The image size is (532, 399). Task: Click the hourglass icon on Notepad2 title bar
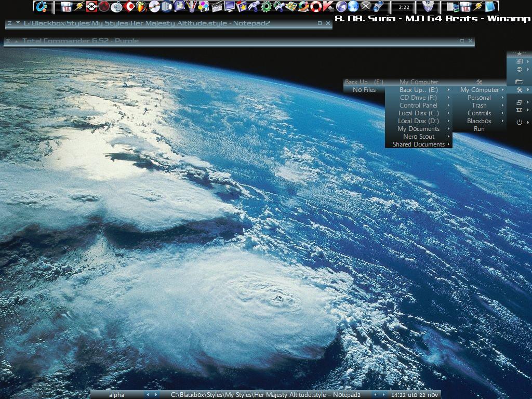coord(10,23)
